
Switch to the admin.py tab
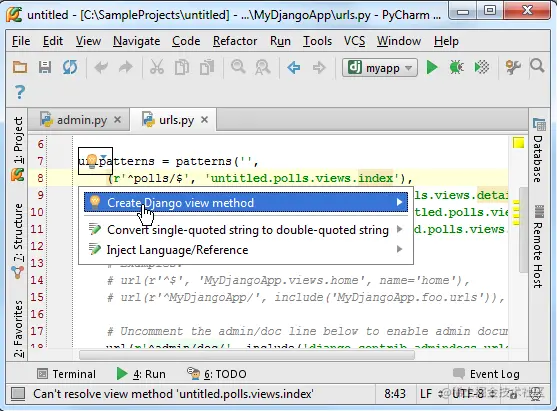tap(80, 120)
